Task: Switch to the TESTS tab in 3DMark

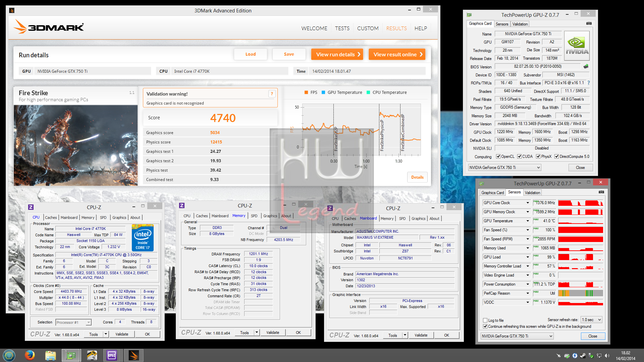Action: point(342,28)
